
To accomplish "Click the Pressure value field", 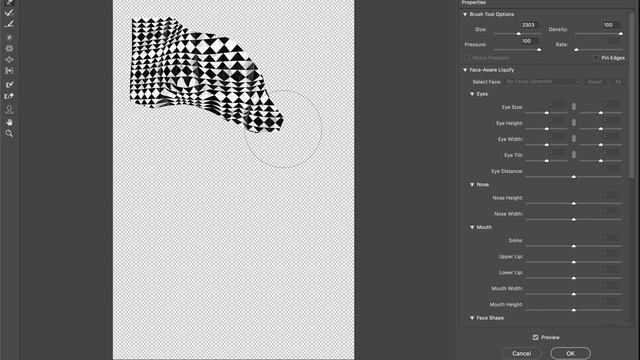I will 529,41.
